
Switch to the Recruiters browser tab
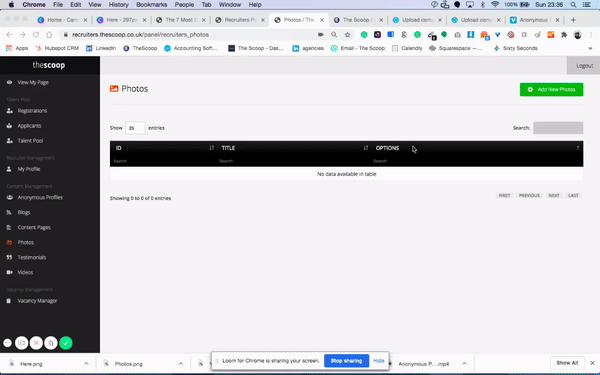click(240, 20)
